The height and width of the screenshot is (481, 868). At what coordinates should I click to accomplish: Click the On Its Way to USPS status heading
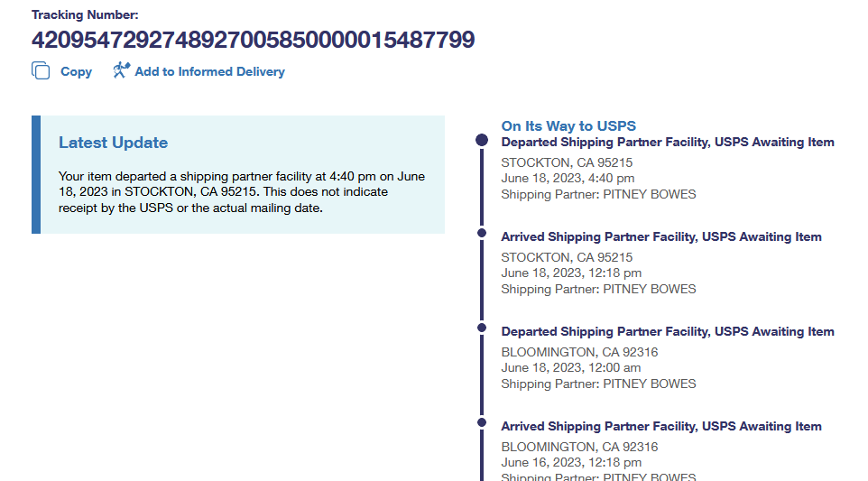coord(568,126)
